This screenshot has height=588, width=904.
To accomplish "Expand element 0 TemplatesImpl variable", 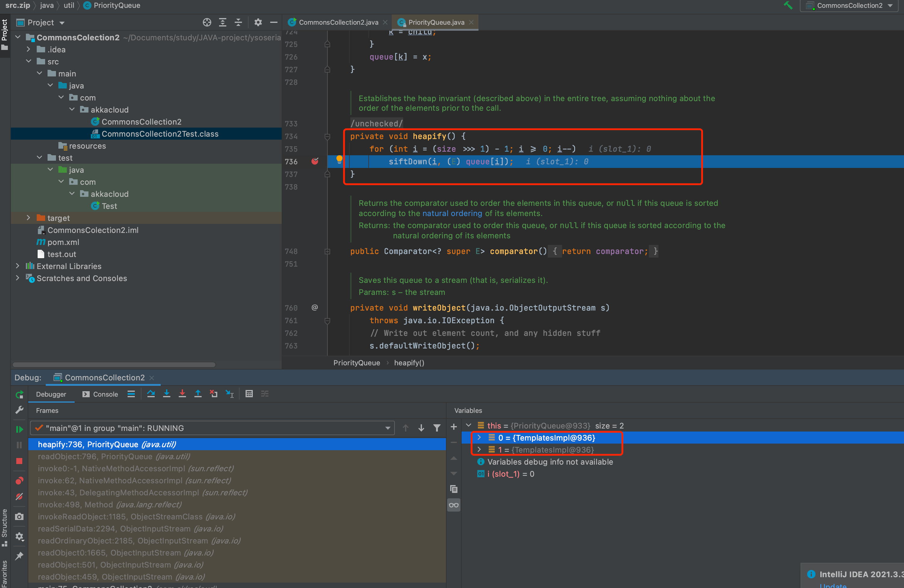I will (x=479, y=438).
